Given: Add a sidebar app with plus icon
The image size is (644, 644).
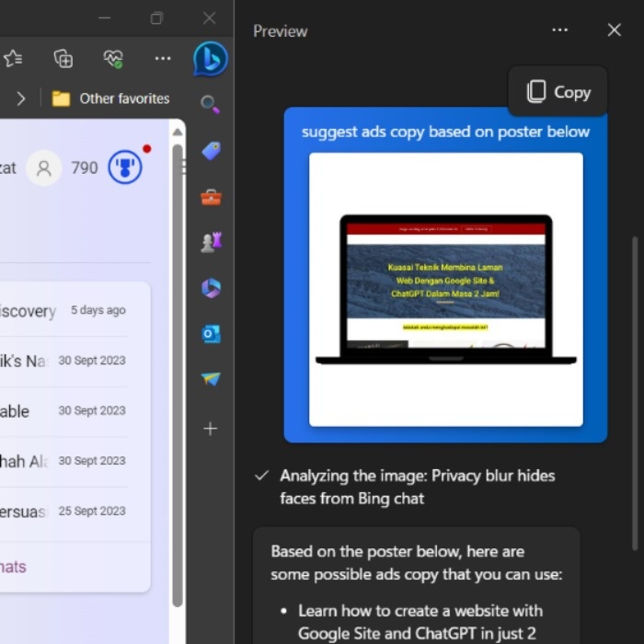Looking at the screenshot, I should click(x=211, y=429).
